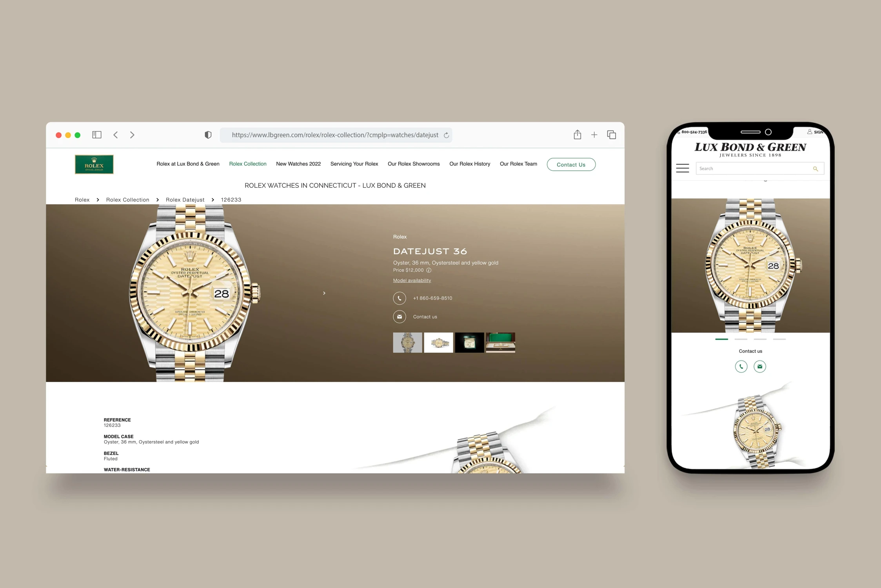Click the 'Model availability' link

(412, 280)
